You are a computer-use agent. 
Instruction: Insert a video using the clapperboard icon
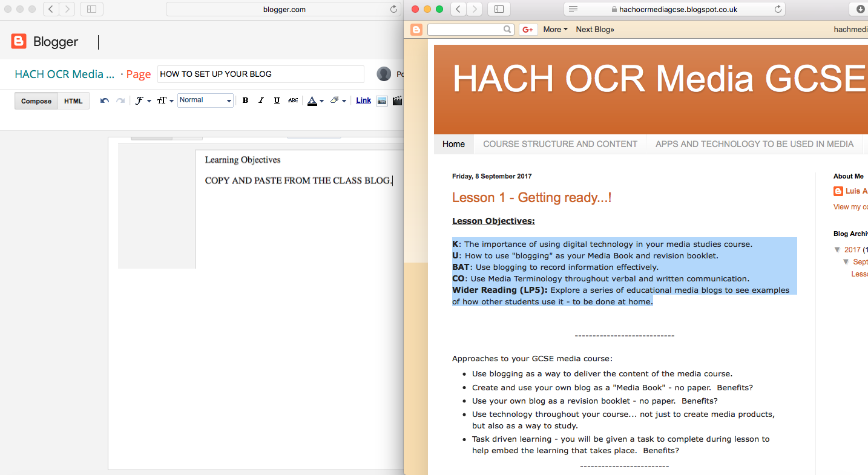click(x=397, y=100)
